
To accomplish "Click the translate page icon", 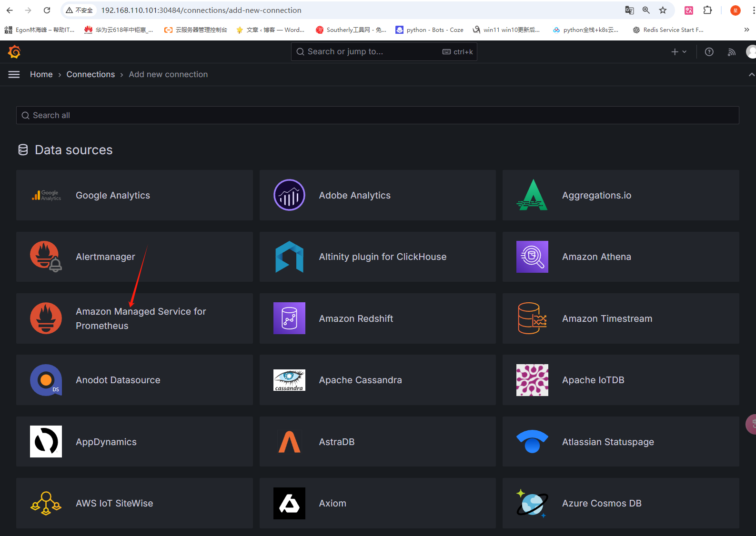I will 629,10.
